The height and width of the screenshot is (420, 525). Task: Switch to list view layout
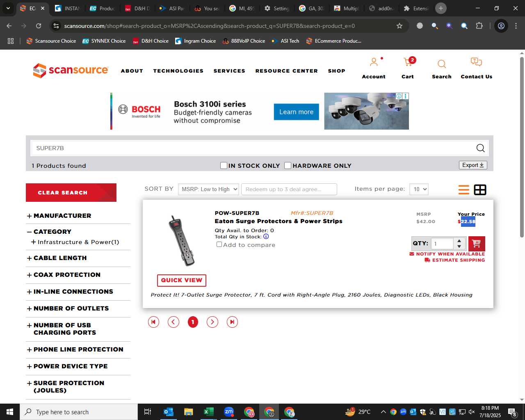click(464, 190)
